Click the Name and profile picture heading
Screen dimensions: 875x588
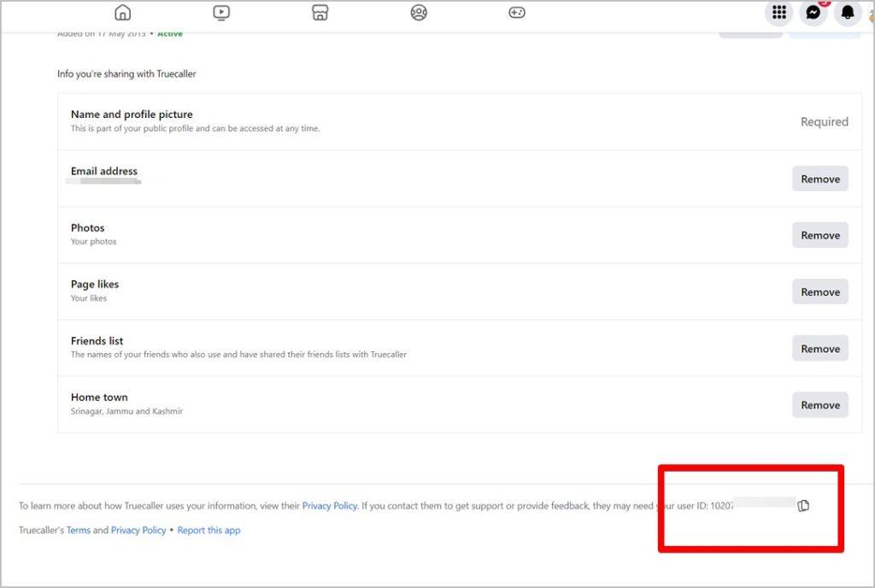pyautogui.click(x=132, y=114)
